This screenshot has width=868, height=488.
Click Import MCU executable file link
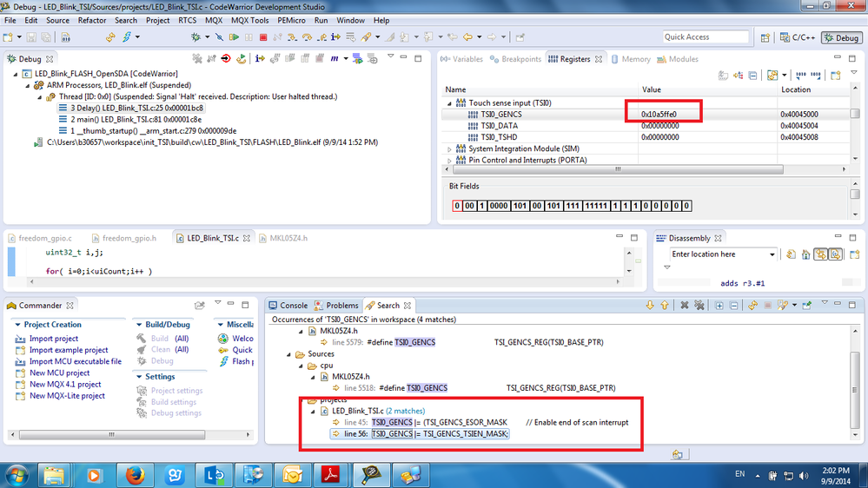[x=76, y=361]
